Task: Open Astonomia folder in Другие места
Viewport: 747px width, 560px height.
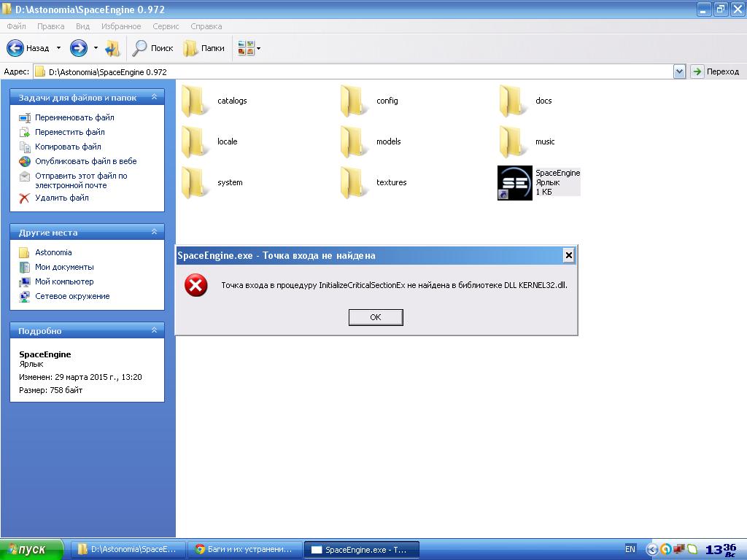Action: [x=53, y=252]
